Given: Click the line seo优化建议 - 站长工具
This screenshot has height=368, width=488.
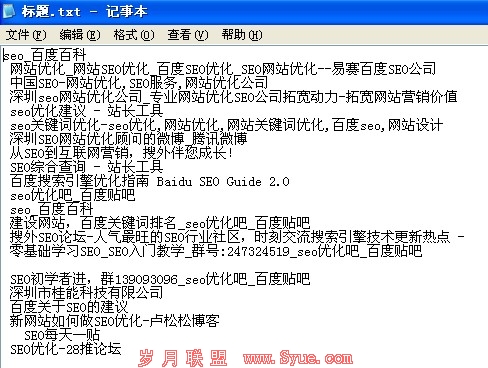Looking at the screenshot, I should click(x=87, y=111).
